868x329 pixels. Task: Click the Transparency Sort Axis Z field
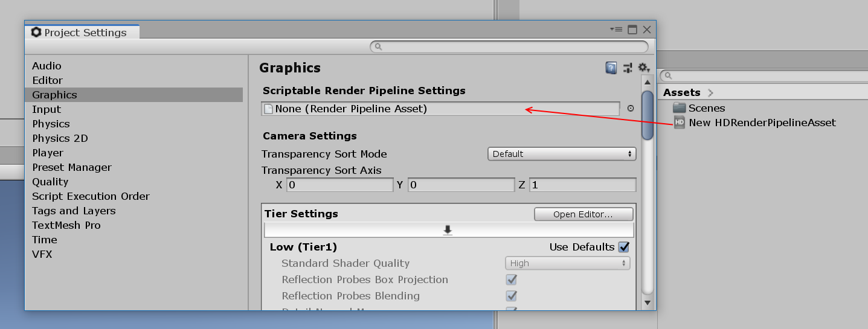[x=582, y=185]
